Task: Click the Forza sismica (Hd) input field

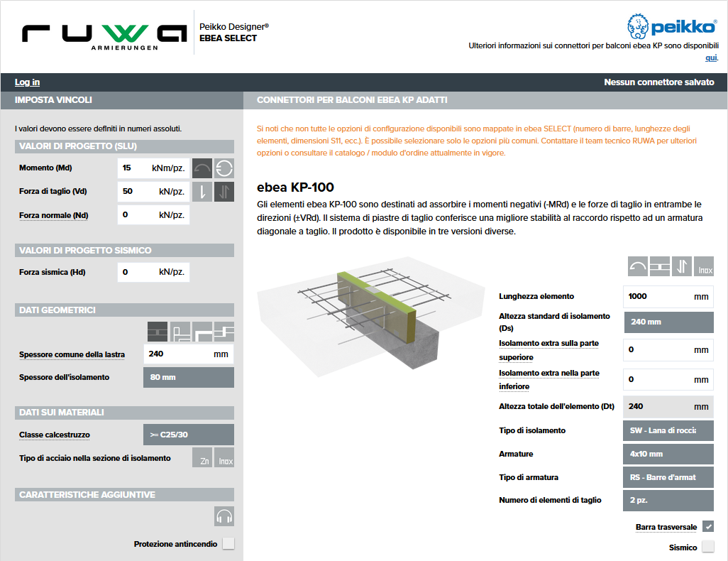Action: pyautogui.click(x=154, y=272)
